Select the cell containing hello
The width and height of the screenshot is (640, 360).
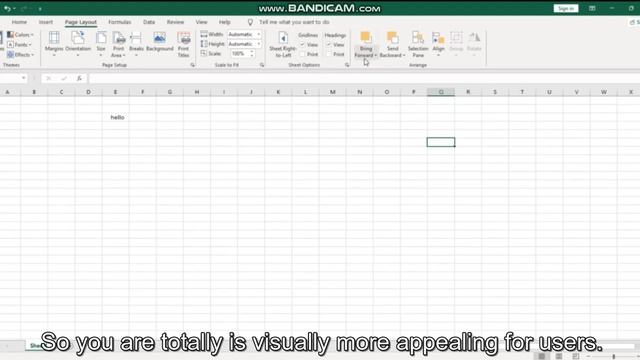[116, 117]
